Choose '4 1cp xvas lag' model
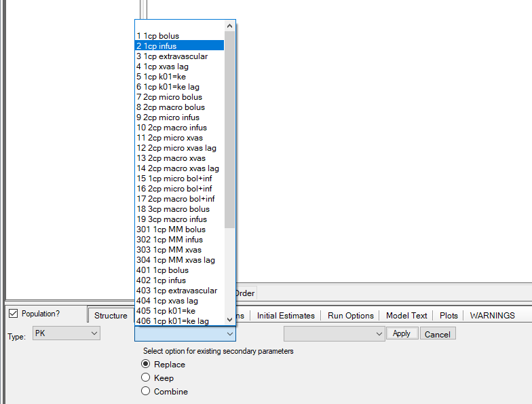This screenshot has width=532, height=404. tap(179, 67)
